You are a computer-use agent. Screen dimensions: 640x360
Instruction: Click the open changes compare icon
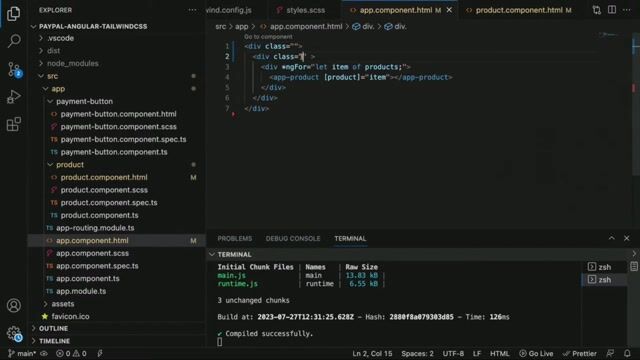[597, 10]
